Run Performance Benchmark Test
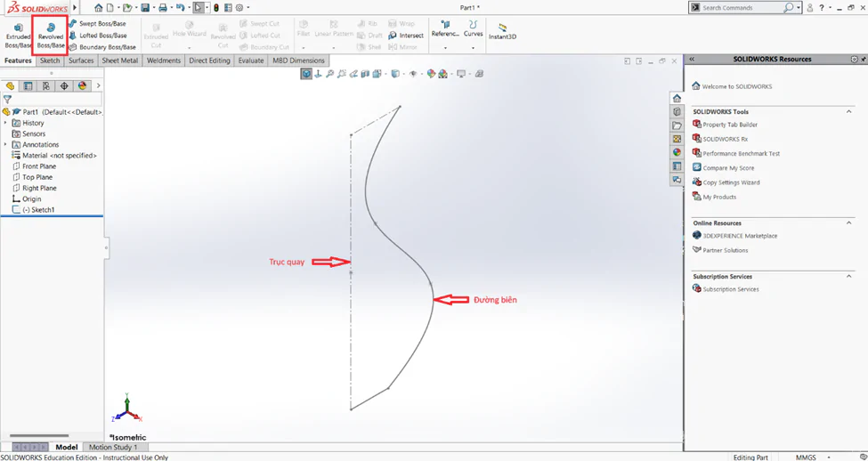 coord(736,153)
